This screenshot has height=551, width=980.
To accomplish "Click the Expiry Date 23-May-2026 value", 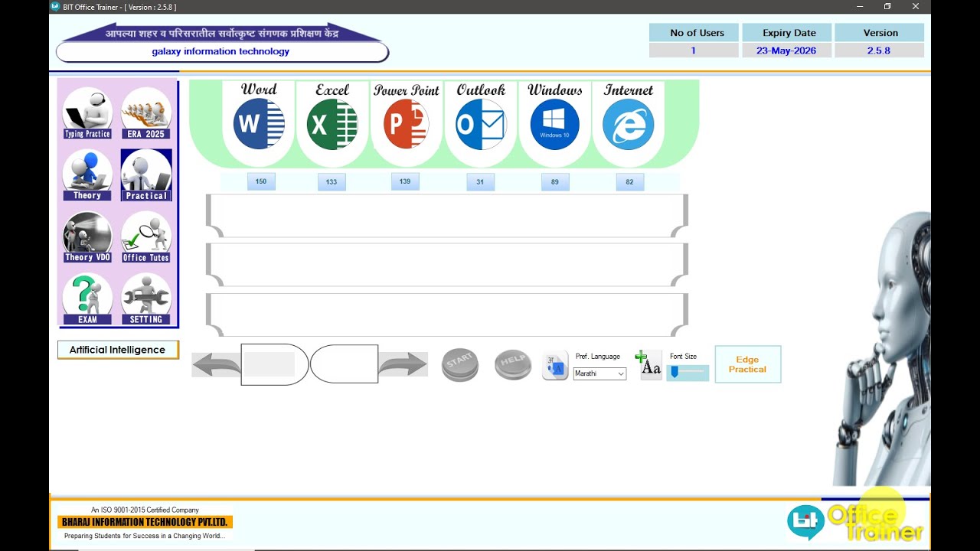I will coord(786,51).
